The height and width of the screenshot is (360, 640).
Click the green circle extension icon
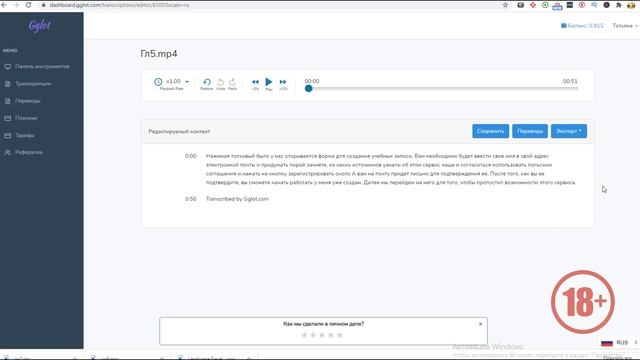point(545,5)
